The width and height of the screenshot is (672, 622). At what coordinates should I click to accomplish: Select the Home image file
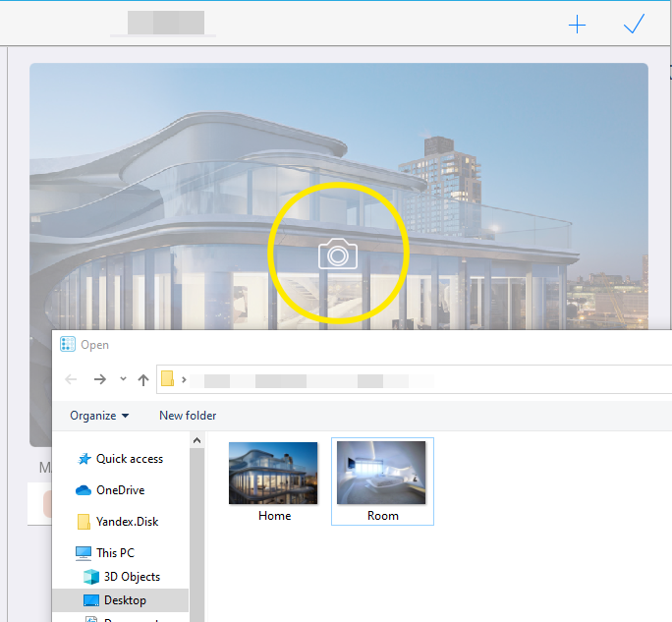[274, 481]
